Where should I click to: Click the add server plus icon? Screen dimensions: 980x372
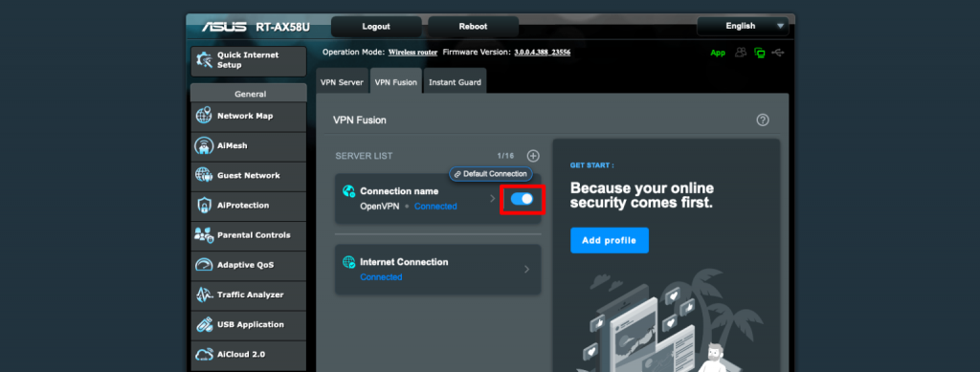tap(533, 156)
